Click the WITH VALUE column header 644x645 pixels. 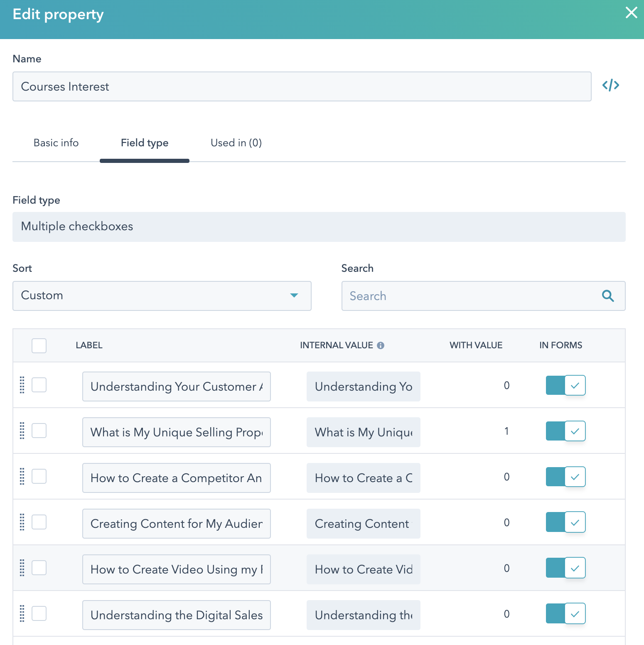pyautogui.click(x=476, y=345)
